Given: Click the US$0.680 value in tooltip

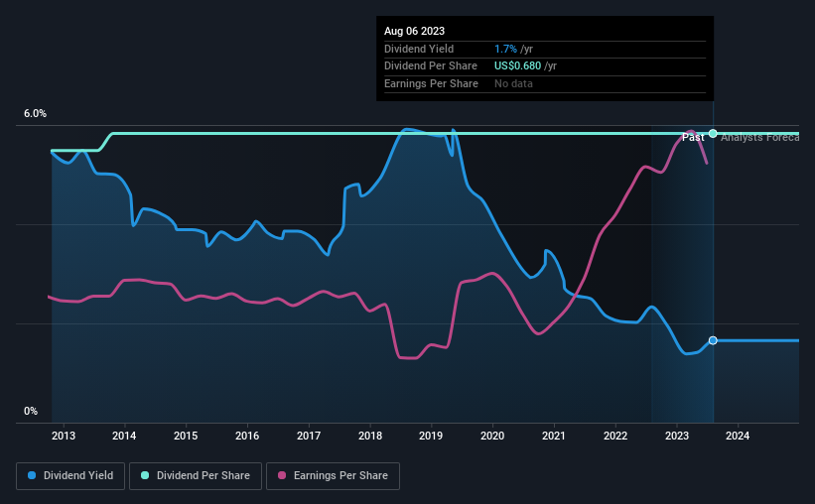Looking at the screenshot, I should coord(518,66).
